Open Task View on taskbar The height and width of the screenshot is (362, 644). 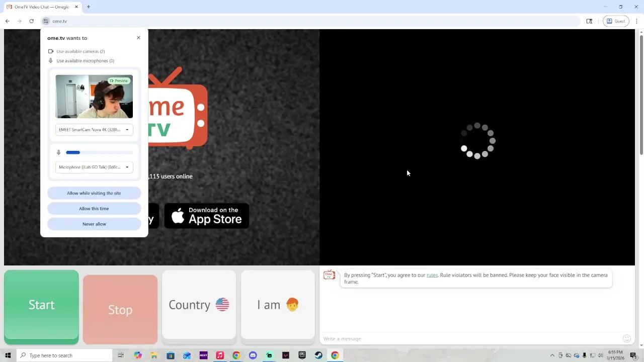[121, 355]
